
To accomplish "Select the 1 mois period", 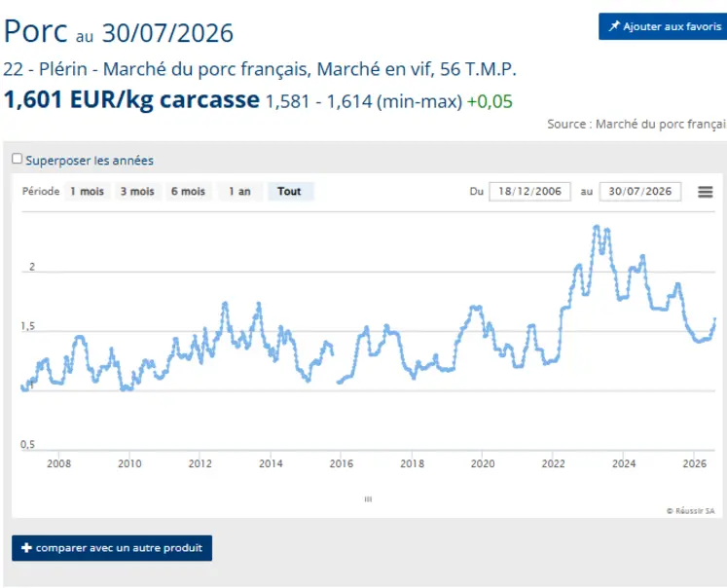I will pyautogui.click(x=88, y=192).
